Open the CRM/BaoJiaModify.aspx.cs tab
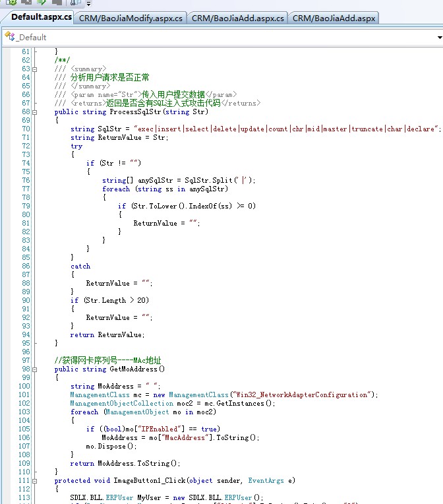Screen dimensions: 443x504 coord(131,18)
